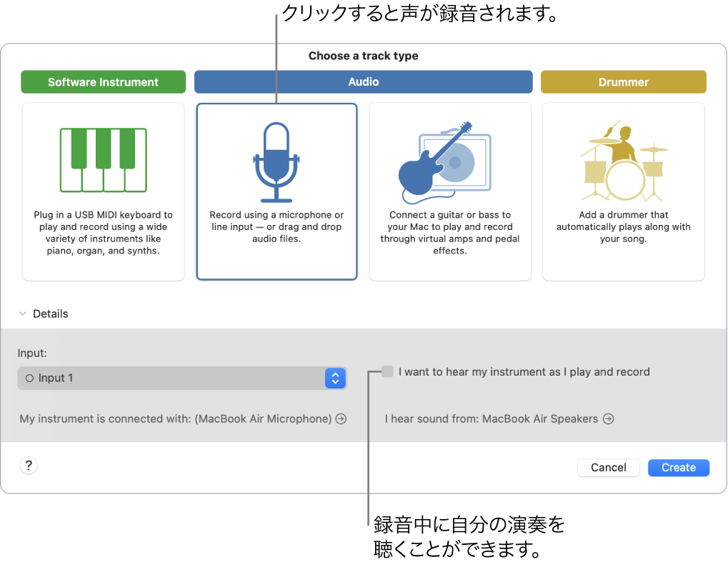Cancel track creation
This screenshot has height=562, width=728.
click(x=608, y=468)
